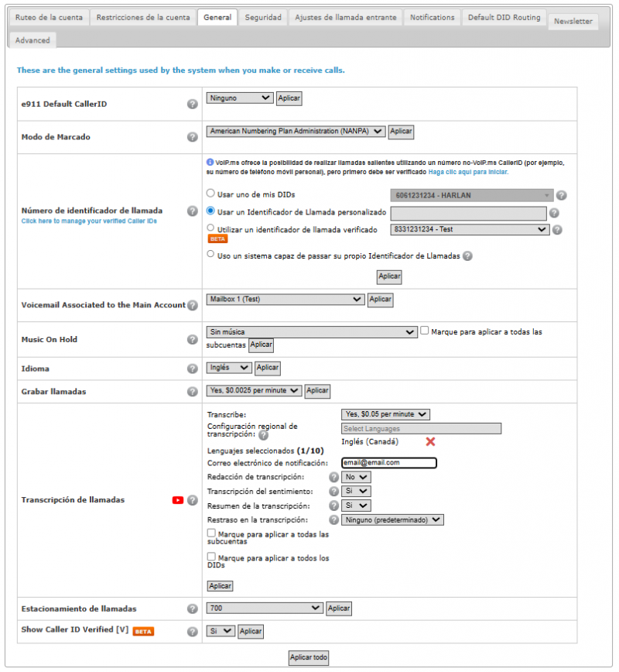Click the Select Languages input box
Image resolution: width=619 pixels, height=672 pixels.
tap(421, 429)
